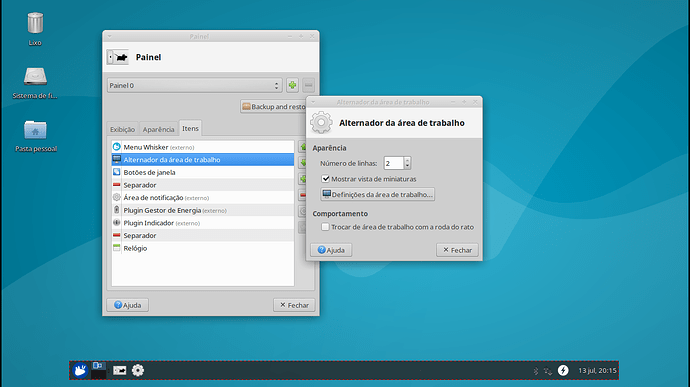This screenshot has width=690, height=387.
Task: Remove selected item with red minus button
Action: (303, 195)
